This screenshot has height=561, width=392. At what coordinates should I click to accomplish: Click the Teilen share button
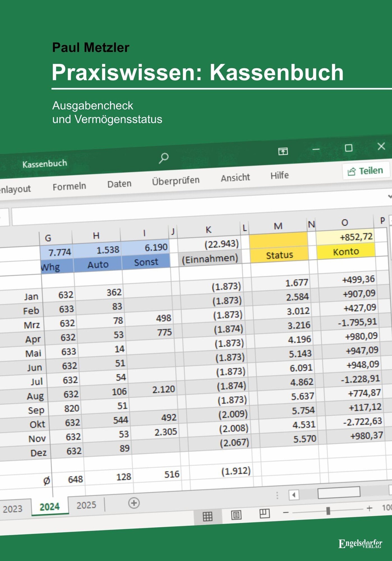pos(366,171)
